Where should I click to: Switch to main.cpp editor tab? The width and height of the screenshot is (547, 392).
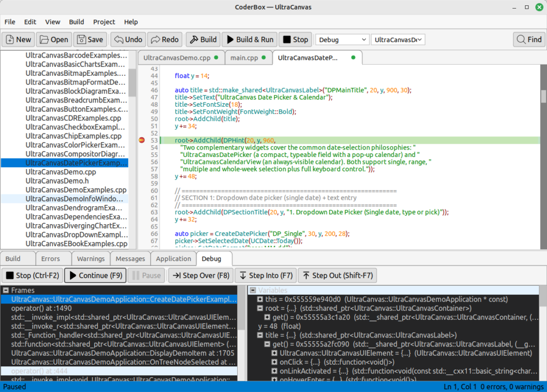248,58
